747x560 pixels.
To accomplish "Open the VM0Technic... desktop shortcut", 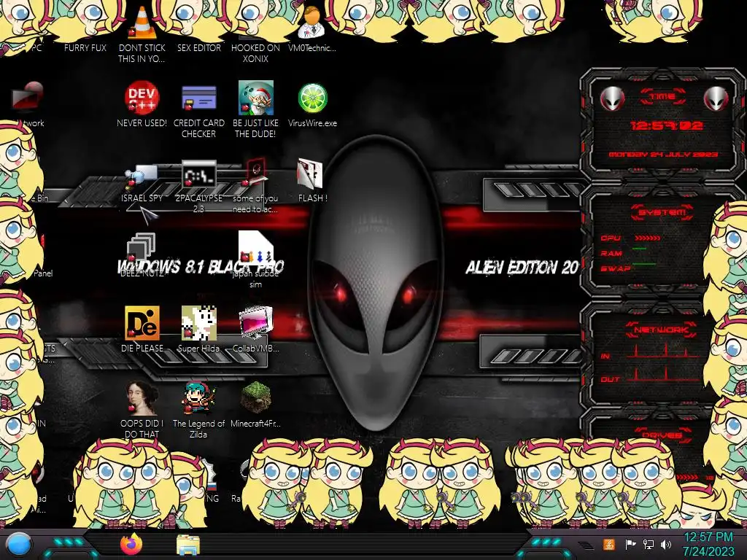I will click(311, 23).
